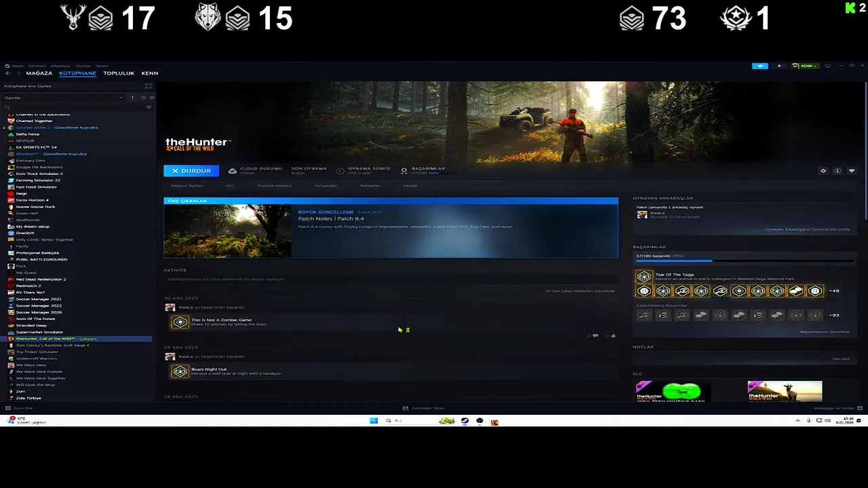Click the ready-to-play filter icon
Screen dimensions: 868x488
pyautogui.click(x=151, y=98)
